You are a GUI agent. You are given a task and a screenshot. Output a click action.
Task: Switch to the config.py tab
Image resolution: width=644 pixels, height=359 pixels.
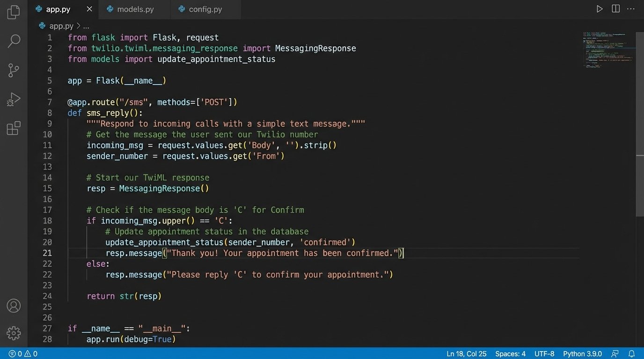(205, 9)
